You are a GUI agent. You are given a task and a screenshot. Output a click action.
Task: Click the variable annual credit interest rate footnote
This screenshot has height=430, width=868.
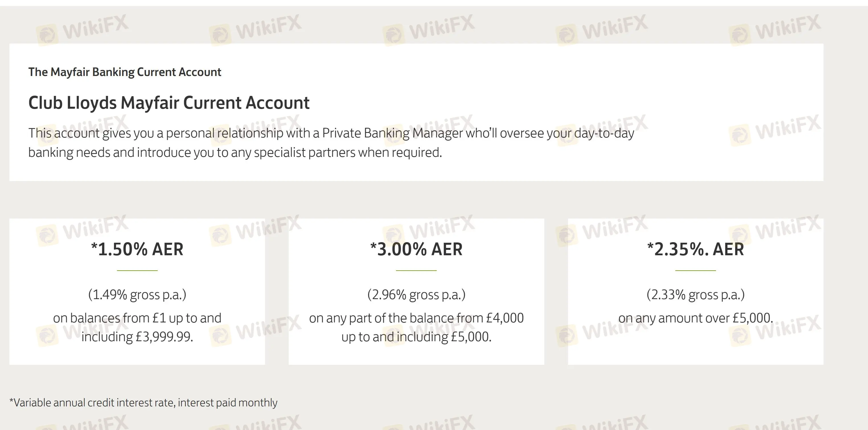click(x=143, y=403)
